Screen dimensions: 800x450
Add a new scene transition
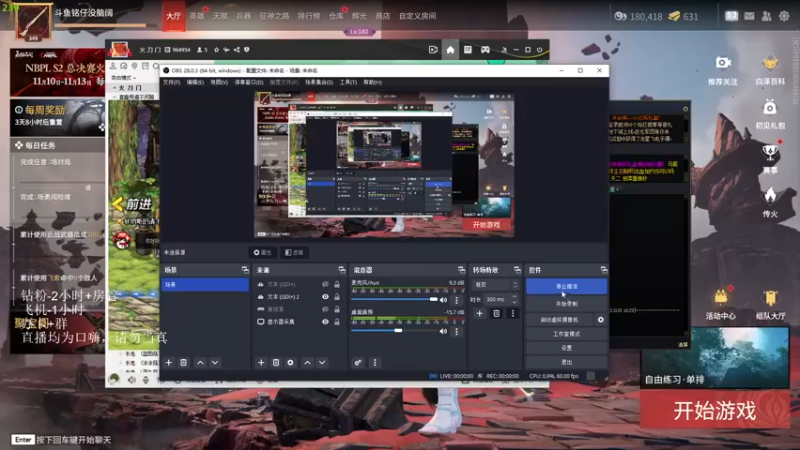pyautogui.click(x=480, y=313)
